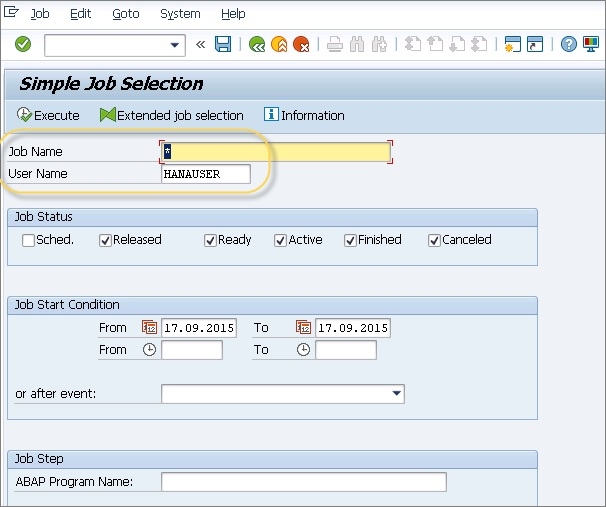Open the calendar picker beside the From date

point(150,328)
